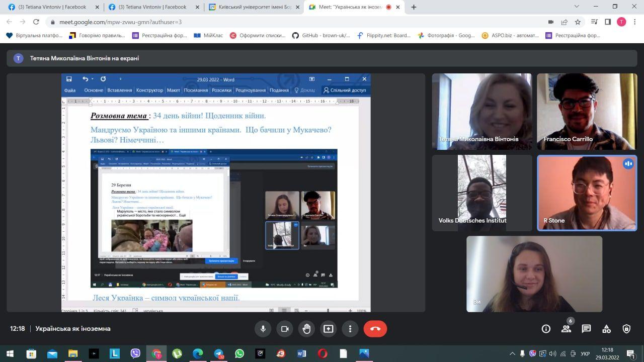Expand hidden system tray icons
Screen dimensions: 644x362
pyautogui.click(x=512, y=353)
